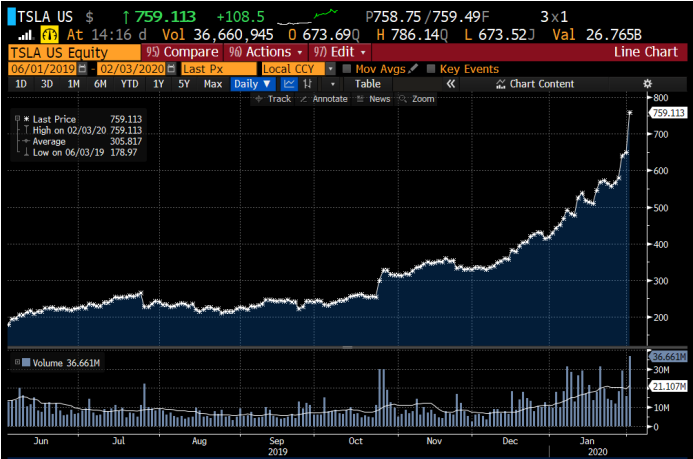
Task: Select the 3D range tab
Action: click(x=47, y=84)
